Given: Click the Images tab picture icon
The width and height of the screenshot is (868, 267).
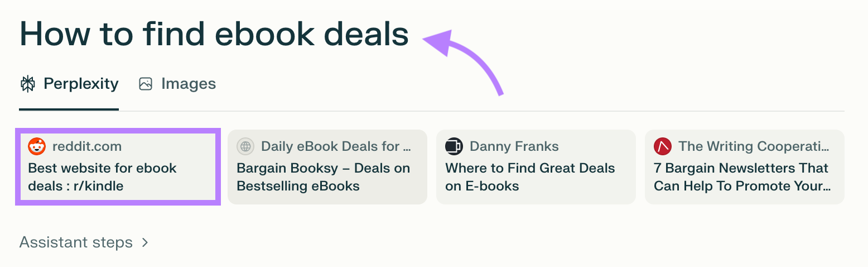Looking at the screenshot, I should 146,84.
